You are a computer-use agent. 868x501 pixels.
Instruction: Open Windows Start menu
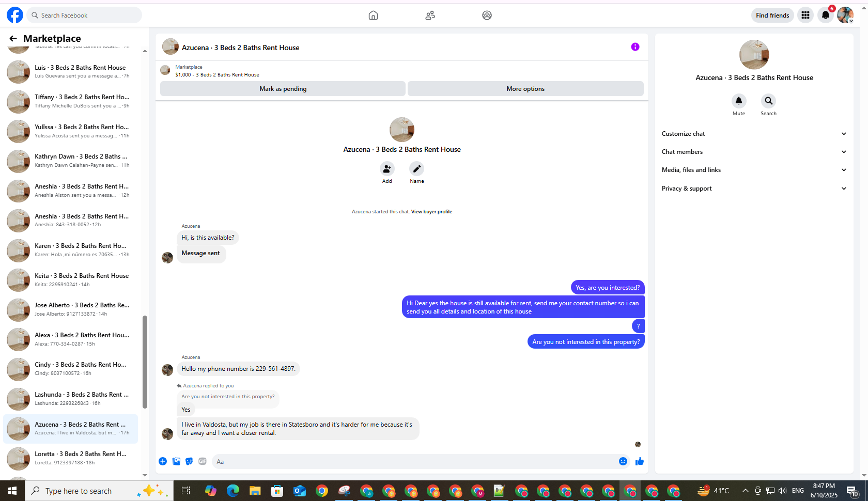[x=12, y=491]
